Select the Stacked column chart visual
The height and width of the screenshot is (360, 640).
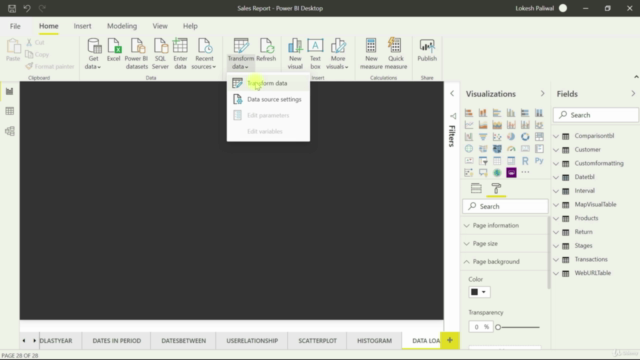pyautogui.click(x=483, y=113)
